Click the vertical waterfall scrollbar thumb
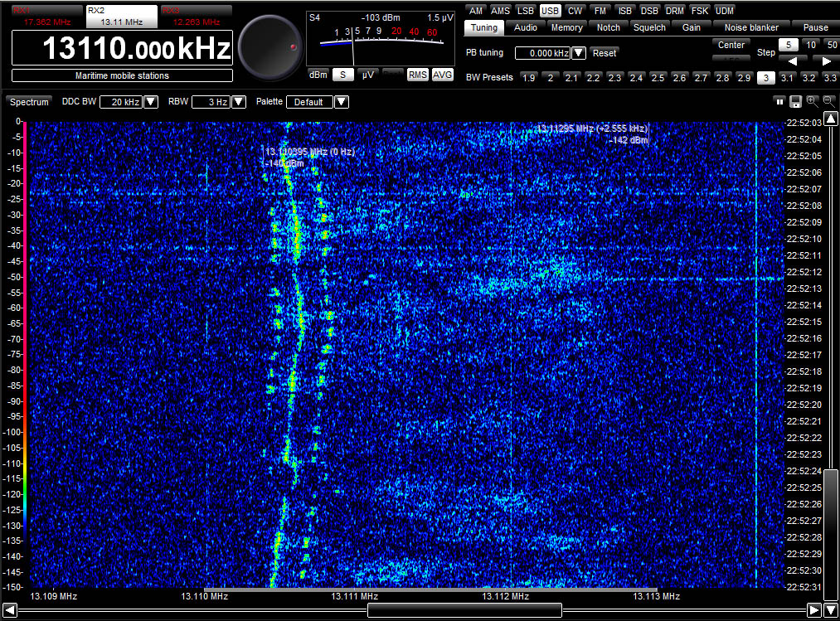The image size is (840, 621). point(831,536)
